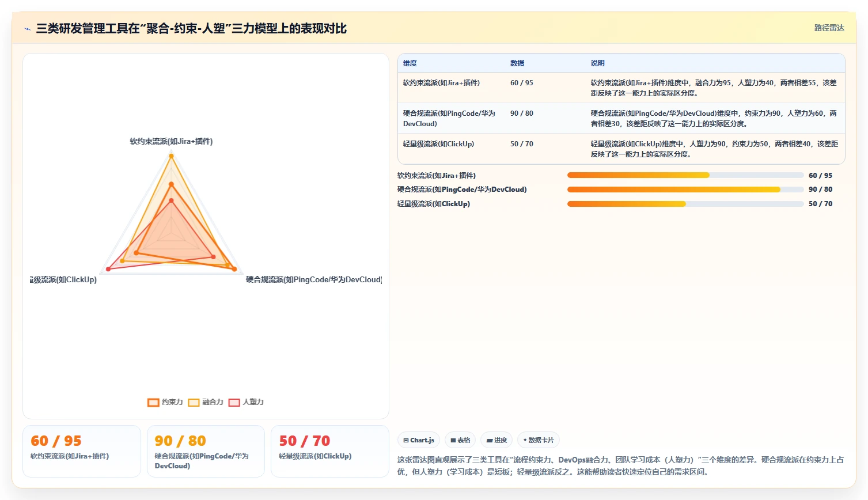Click the 60 / 95 progress bar
Screen dimensions: 868x500
[685, 175]
